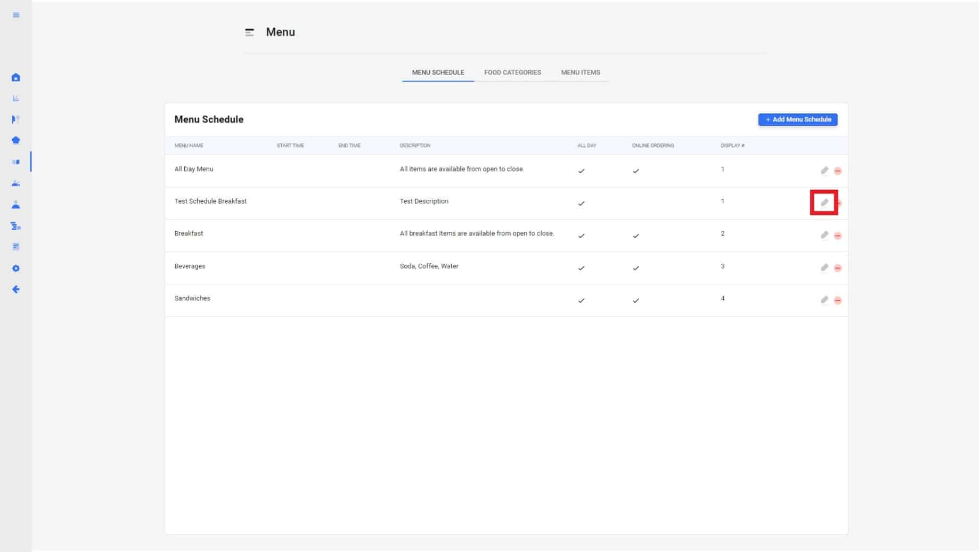This screenshot has height=552, width=980.
Task: Click 'All items are available from open to close.' description
Action: click(x=462, y=169)
